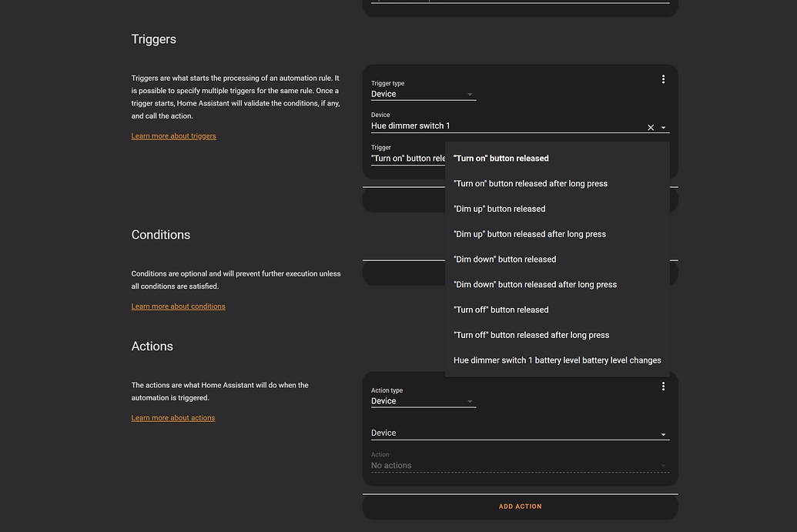Open Learn more about triggers link
797x532 pixels.
174,136
